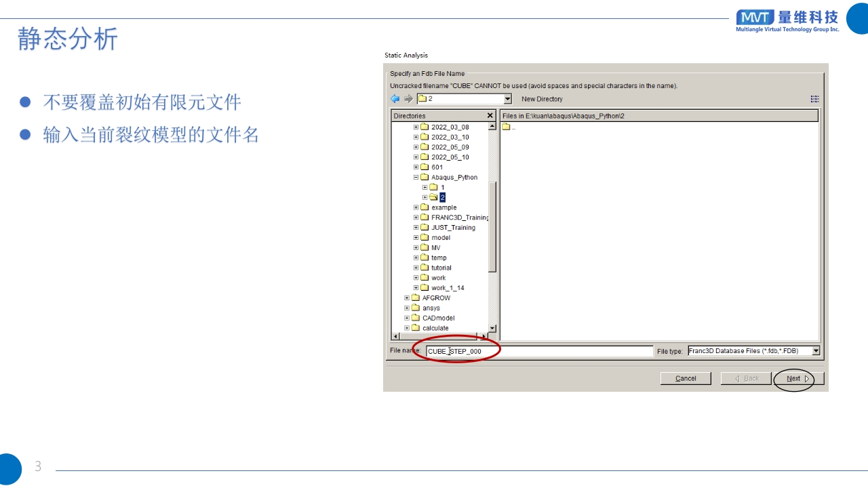Viewport: 868px width, 488px height.
Task: Open the File type dropdown
Action: [816, 351]
